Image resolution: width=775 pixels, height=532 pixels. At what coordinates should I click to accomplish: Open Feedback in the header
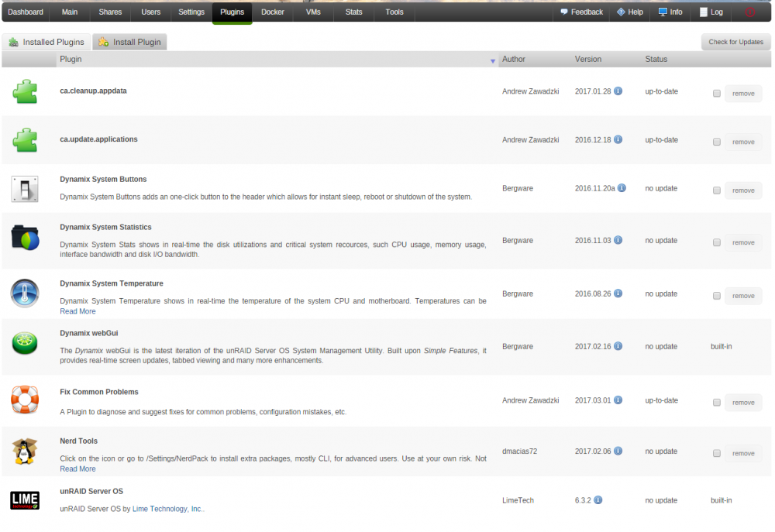point(582,12)
